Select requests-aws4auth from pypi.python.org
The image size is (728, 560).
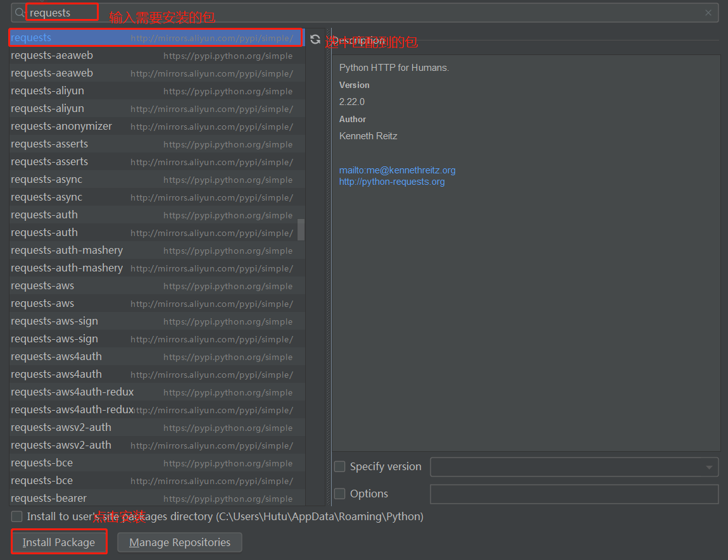pos(157,357)
